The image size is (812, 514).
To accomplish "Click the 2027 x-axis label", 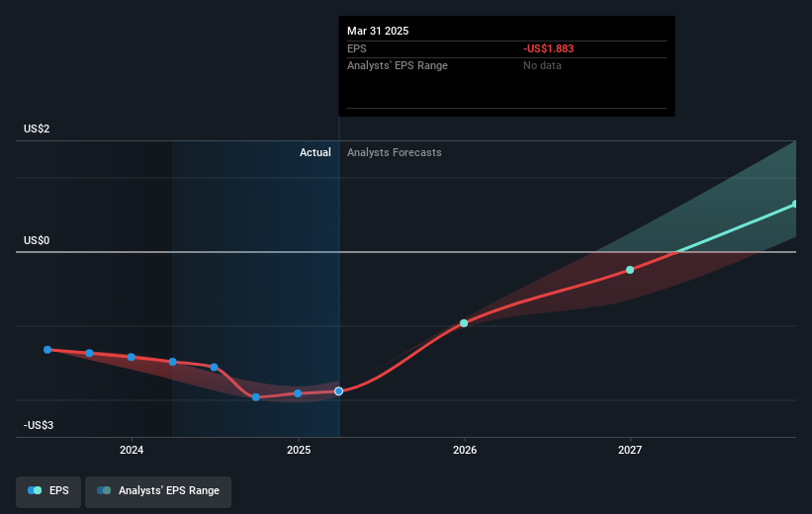I will point(630,450).
